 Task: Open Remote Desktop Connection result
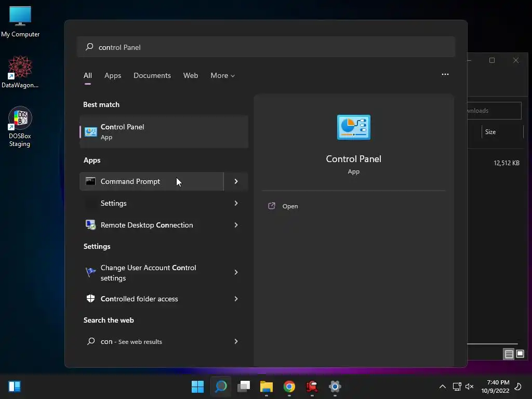click(x=152, y=225)
